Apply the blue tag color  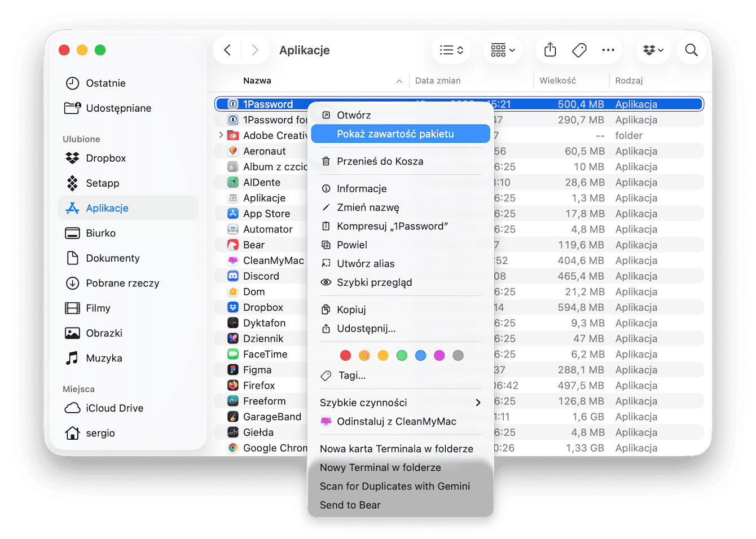click(420, 355)
